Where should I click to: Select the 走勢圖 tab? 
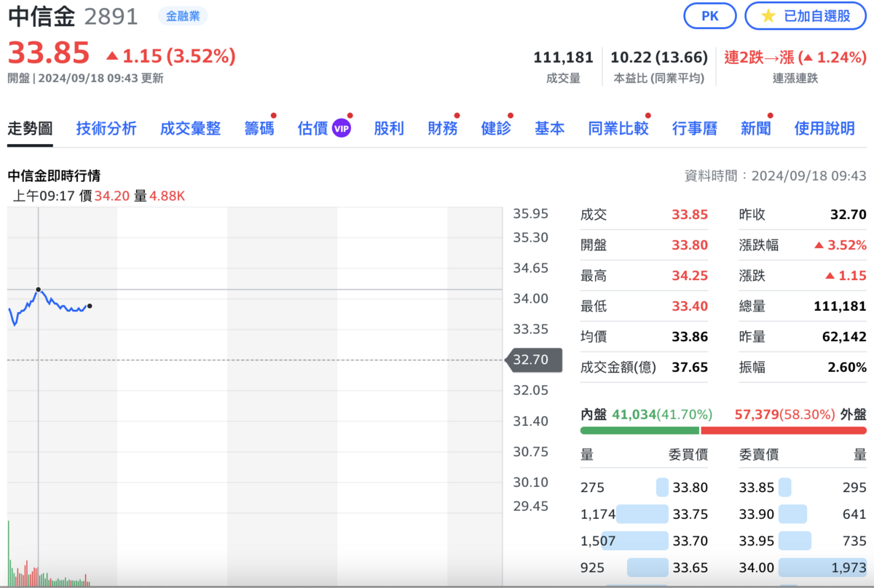pyautogui.click(x=30, y=129)
